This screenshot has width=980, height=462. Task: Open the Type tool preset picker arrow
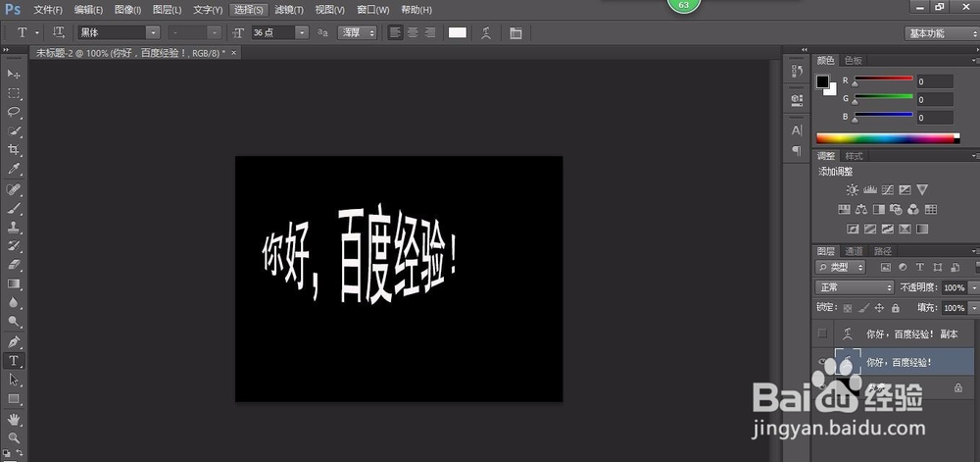pos(37,32)
